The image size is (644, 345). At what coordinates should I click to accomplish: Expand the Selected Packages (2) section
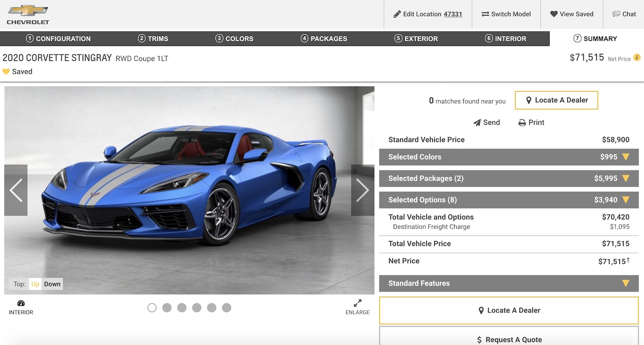tap(509, 179)
